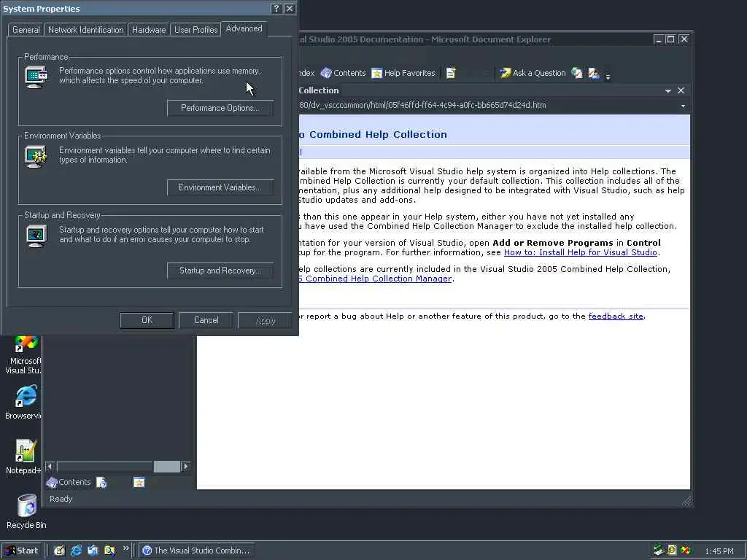Expand the URL address dropdown
Image resolution: width=747 pixels, height=560 pixels.
[683, 106]
